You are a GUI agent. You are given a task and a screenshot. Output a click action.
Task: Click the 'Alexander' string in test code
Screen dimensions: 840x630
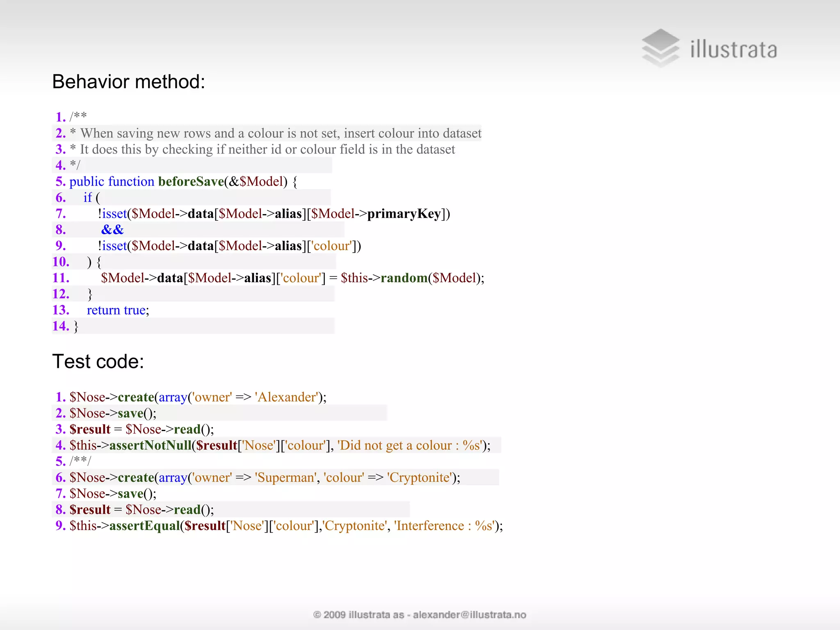coord(286,397)
